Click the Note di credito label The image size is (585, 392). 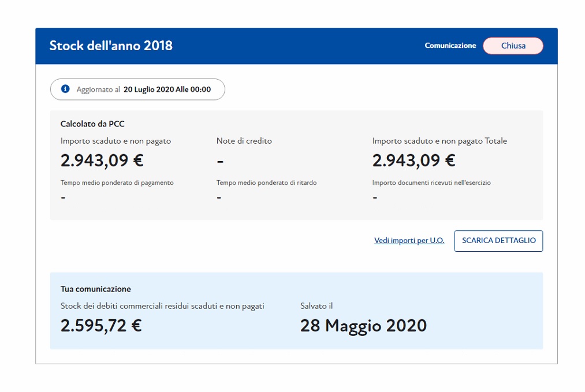[x=244, y=141]
